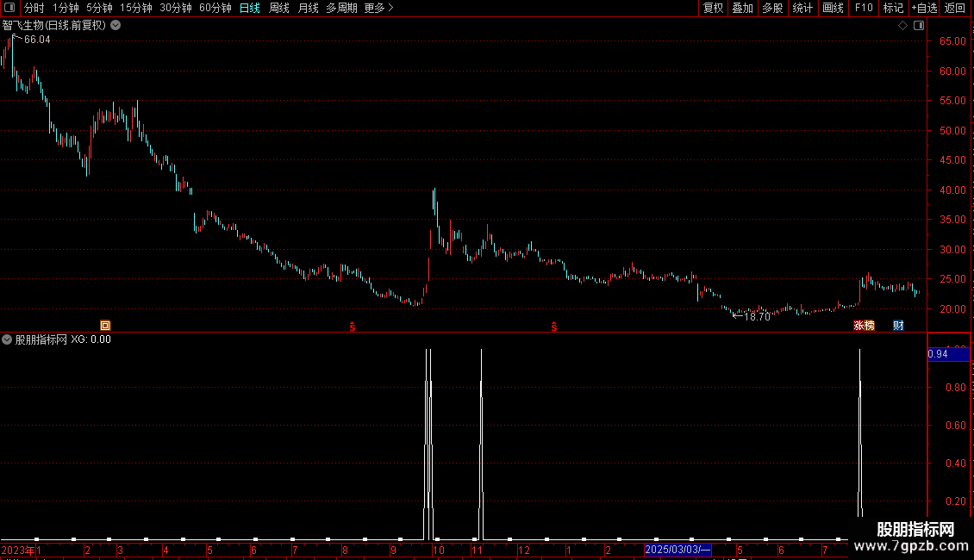Viewport: 974px width, 560px height.
Task: Click the 叠加 overlay button
Action: pyautogui.click(x=742, y=8)
